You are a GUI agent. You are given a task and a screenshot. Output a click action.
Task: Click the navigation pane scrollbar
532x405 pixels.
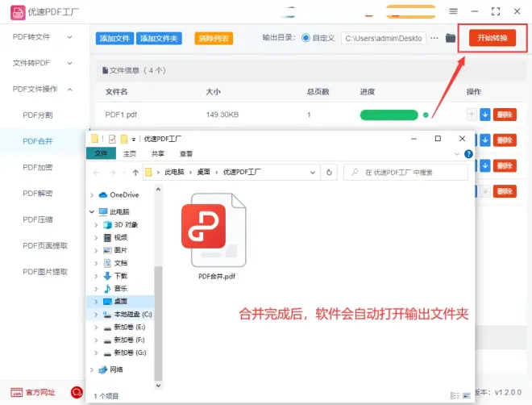[x=158, y=323]
